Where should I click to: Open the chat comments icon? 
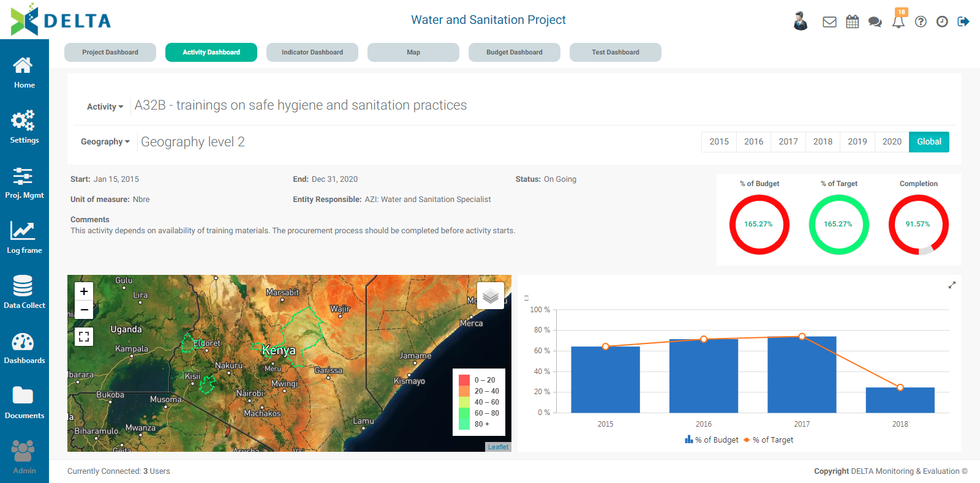tap(875, 22)
